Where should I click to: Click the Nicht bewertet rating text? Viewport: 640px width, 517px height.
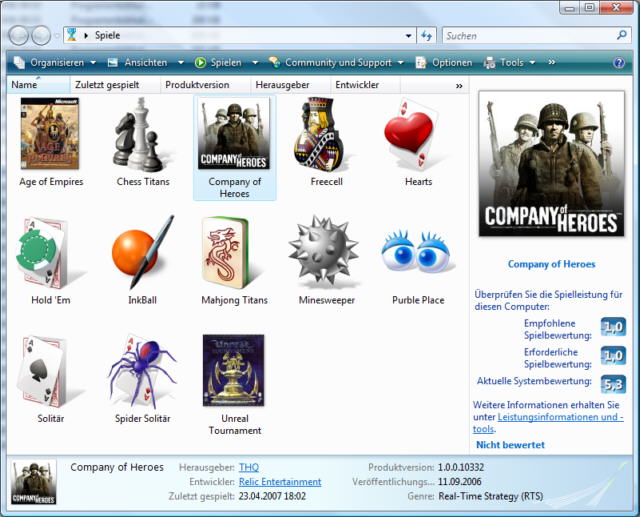[x=510, y=445]
